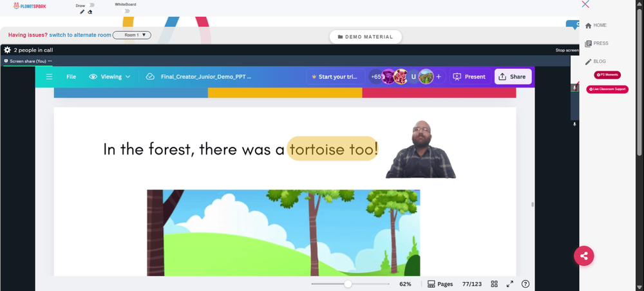
Task: Open the Pages view
Action: pyautogui.click(x=440, y=284)
